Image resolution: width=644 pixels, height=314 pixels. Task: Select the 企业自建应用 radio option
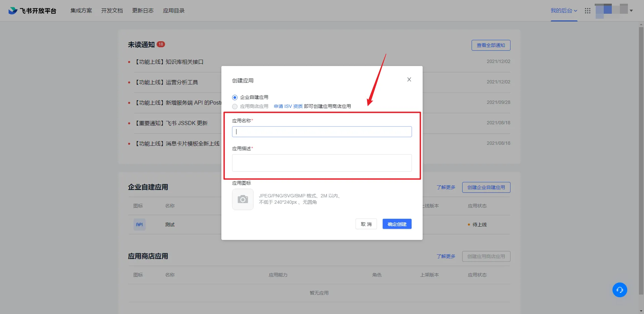pos(235,98)
